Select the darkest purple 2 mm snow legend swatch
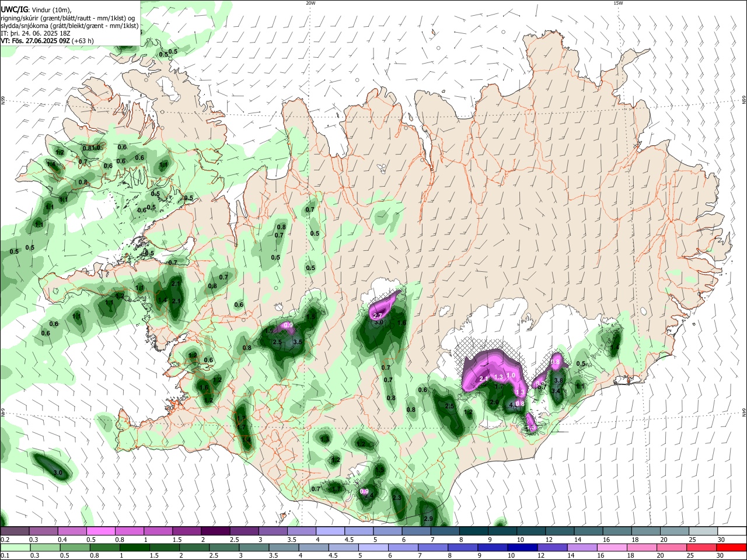This screenshot has height=560, width=747. (215, 531)
